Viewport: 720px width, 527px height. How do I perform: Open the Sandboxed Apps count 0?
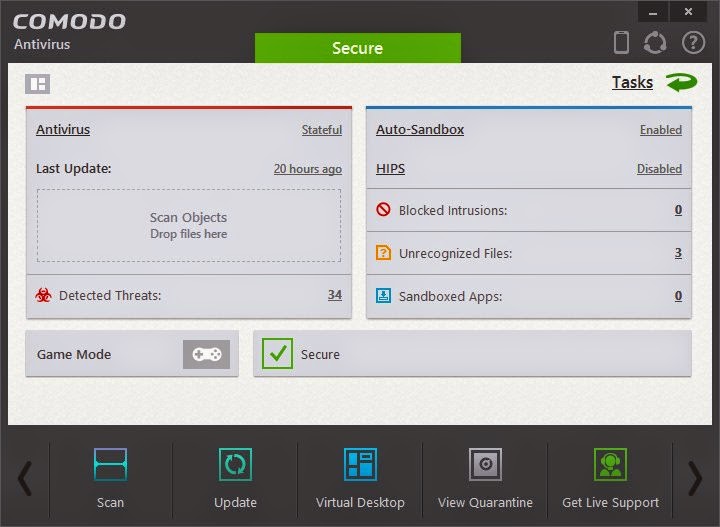pos(678,296)
